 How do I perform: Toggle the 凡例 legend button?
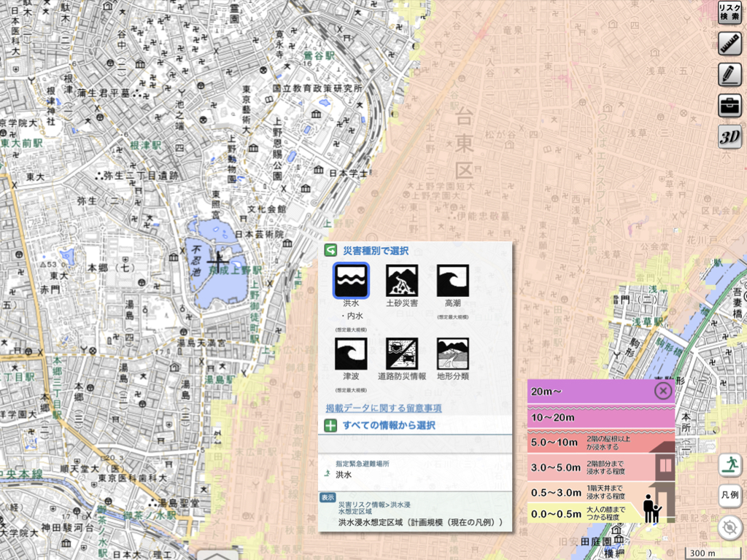click(x=729, y=495)
